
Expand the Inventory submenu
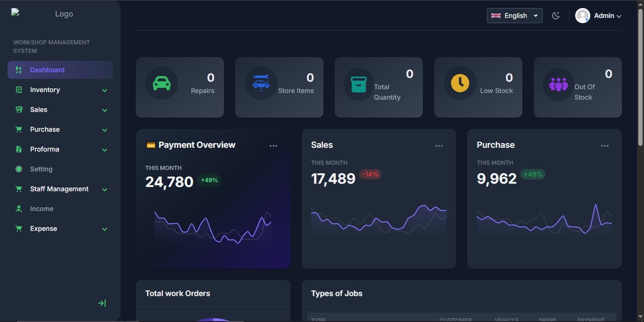point(105,90)
